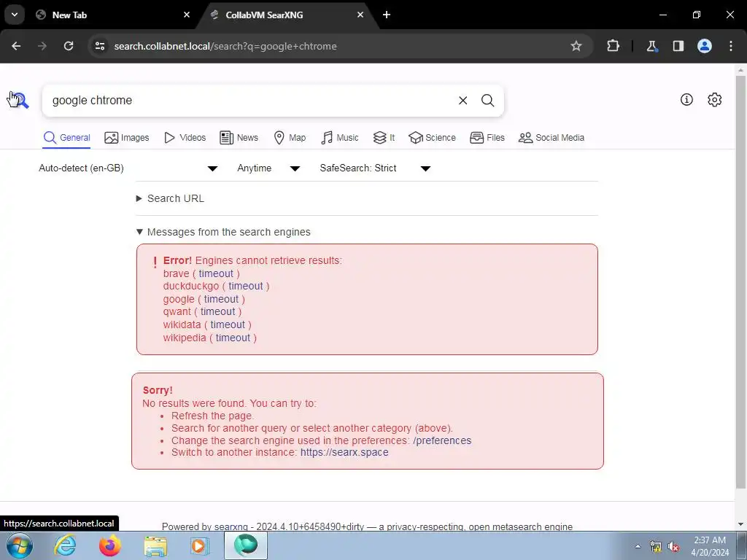
Task: Click the duckduckgo timeout link
Action: (x=245, y=286)
